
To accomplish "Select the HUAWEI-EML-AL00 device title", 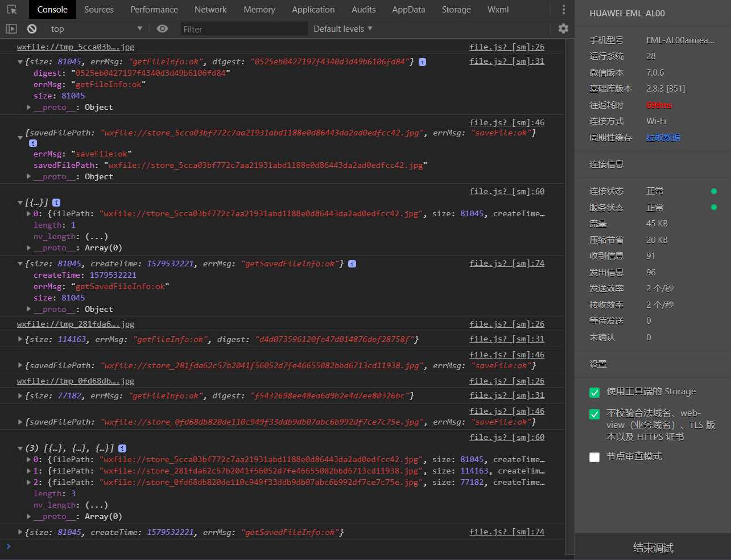I will (x=627, y=14).
